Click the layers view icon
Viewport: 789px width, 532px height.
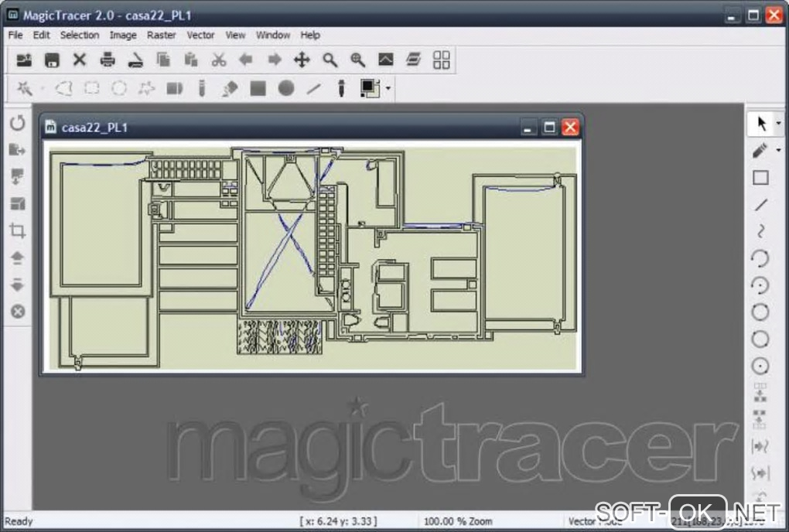414,60
